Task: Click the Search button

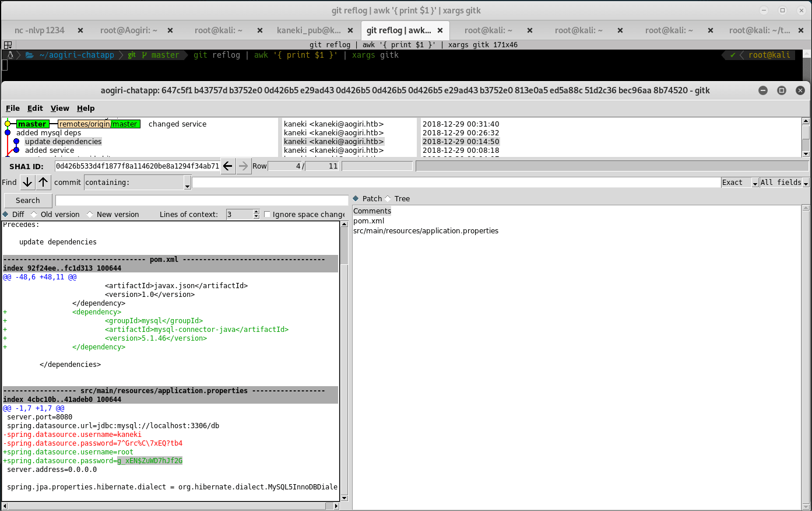Action: (x=28, y=200)
